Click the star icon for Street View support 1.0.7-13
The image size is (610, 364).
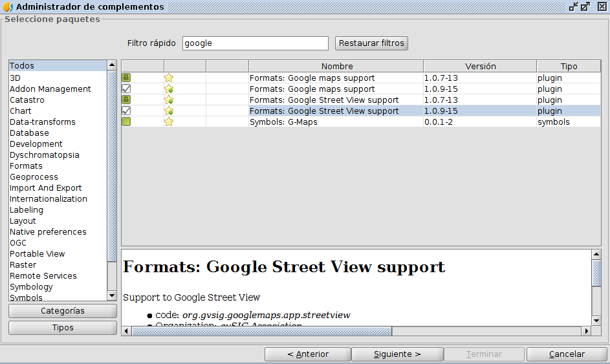tap(169, 100)
